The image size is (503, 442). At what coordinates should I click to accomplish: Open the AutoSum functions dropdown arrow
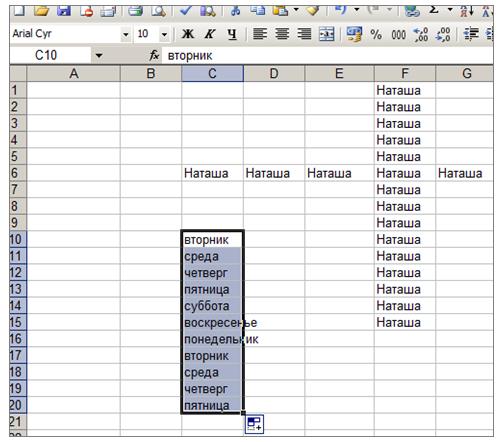pyautogui.click(x=450, y=10)
